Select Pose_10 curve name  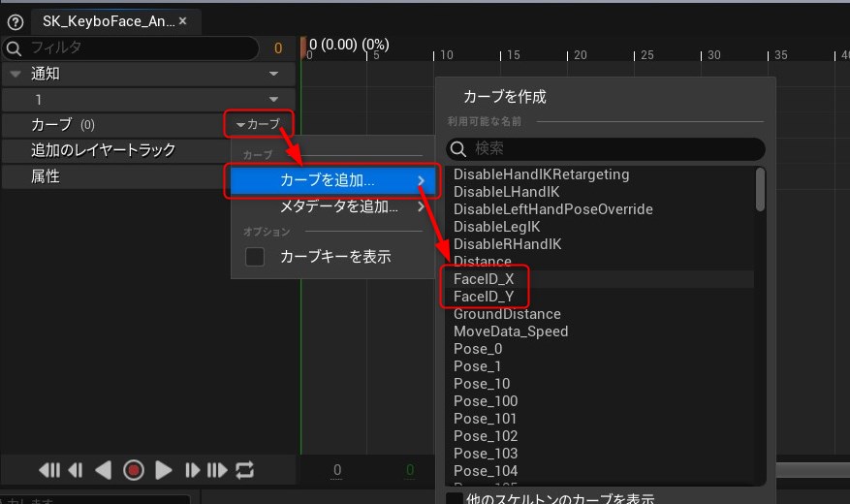[x=482, y=384]
